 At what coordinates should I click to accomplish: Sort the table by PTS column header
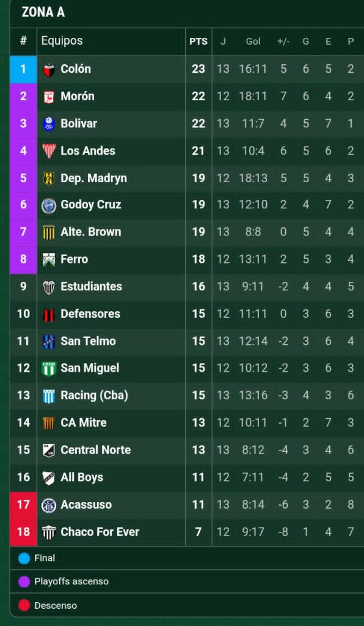click(x=198, y=42)
